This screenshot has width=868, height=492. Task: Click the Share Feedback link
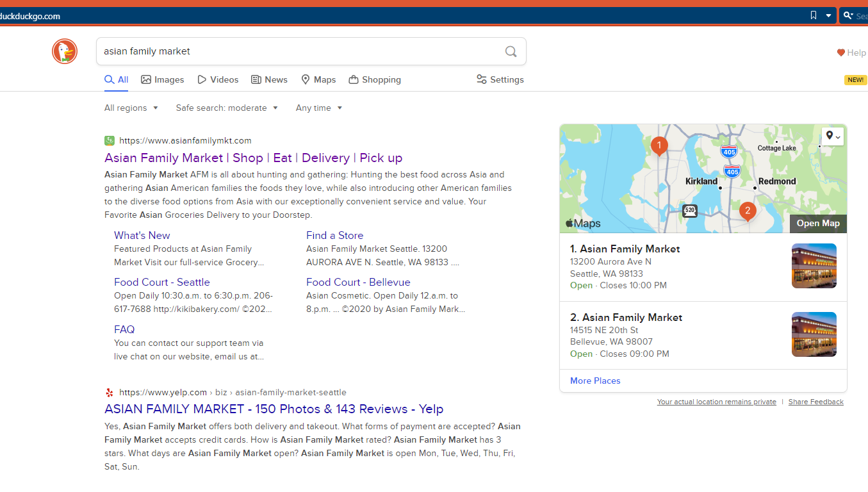tap(816, 402)
